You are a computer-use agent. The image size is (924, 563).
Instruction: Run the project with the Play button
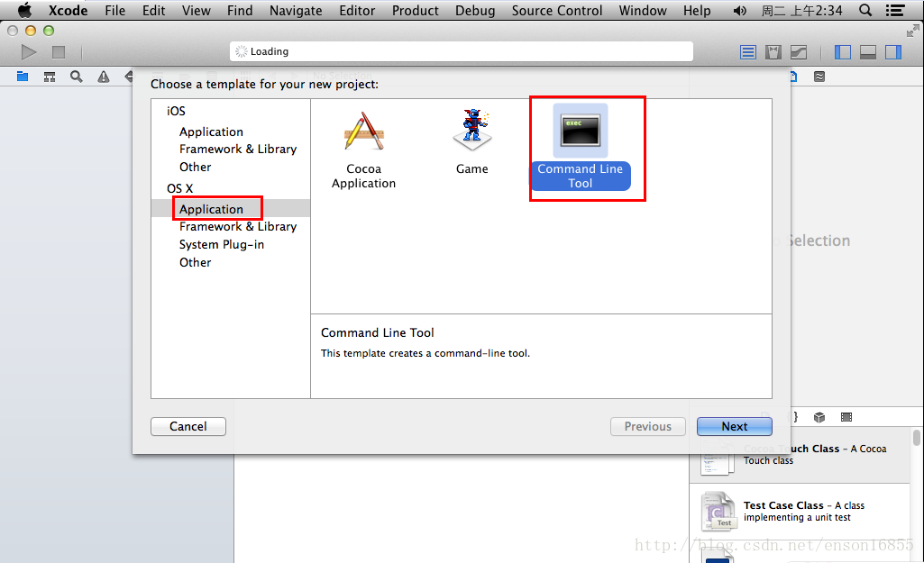(x=28, y=52)
